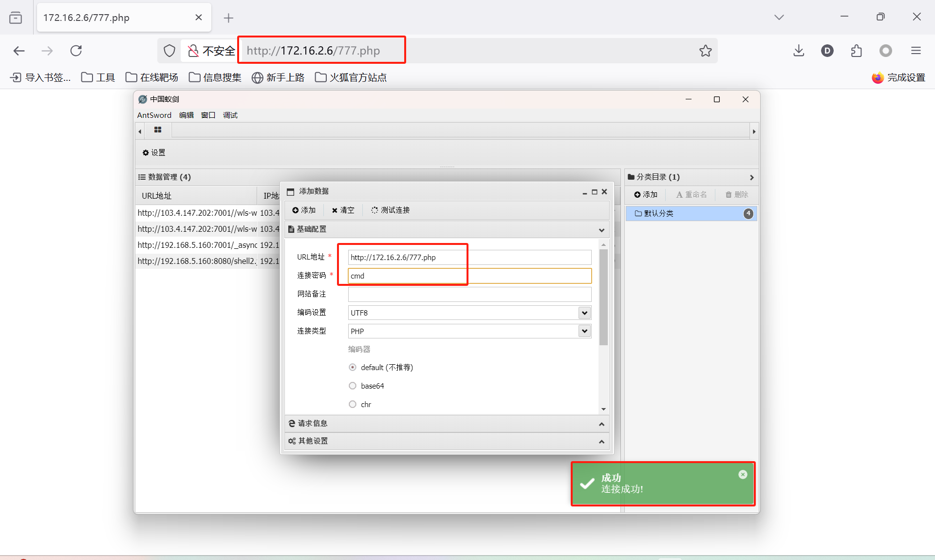
Task: Click the 重命名 category button
Action: click(691, 194)
